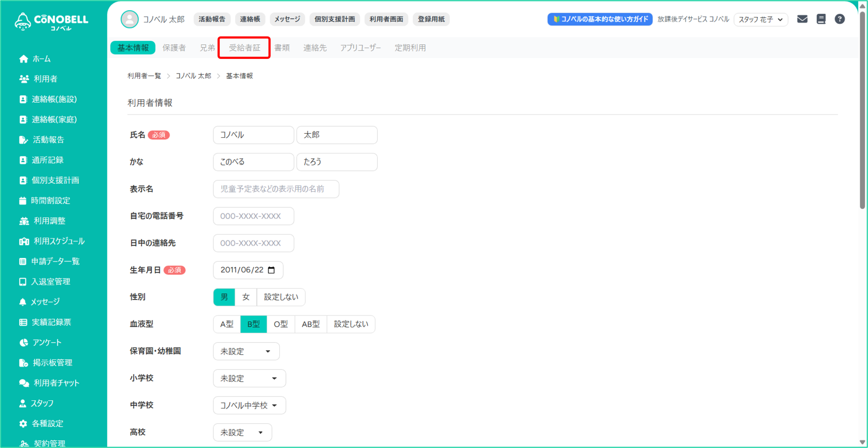Open the manual book icon in header
The width and height of the screenshot is (868, 448).
(821, 19)
